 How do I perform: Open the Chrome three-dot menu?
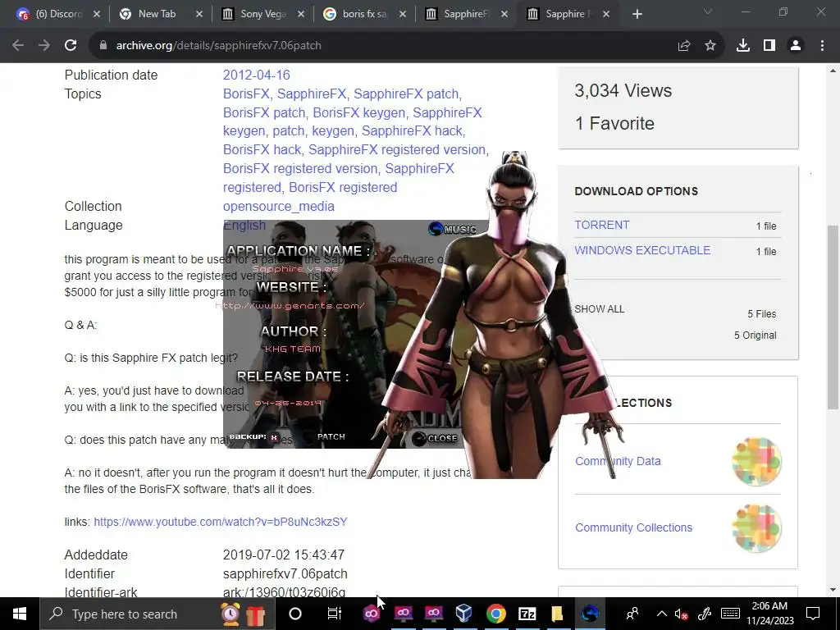(822, 46)
